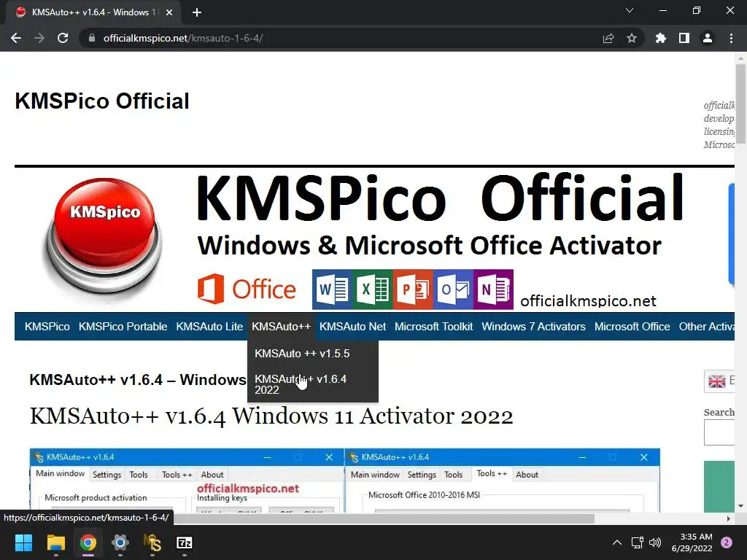Open the language flag selector
The height and width of the screenshot is (560, 747).
[x=720, y=381]
